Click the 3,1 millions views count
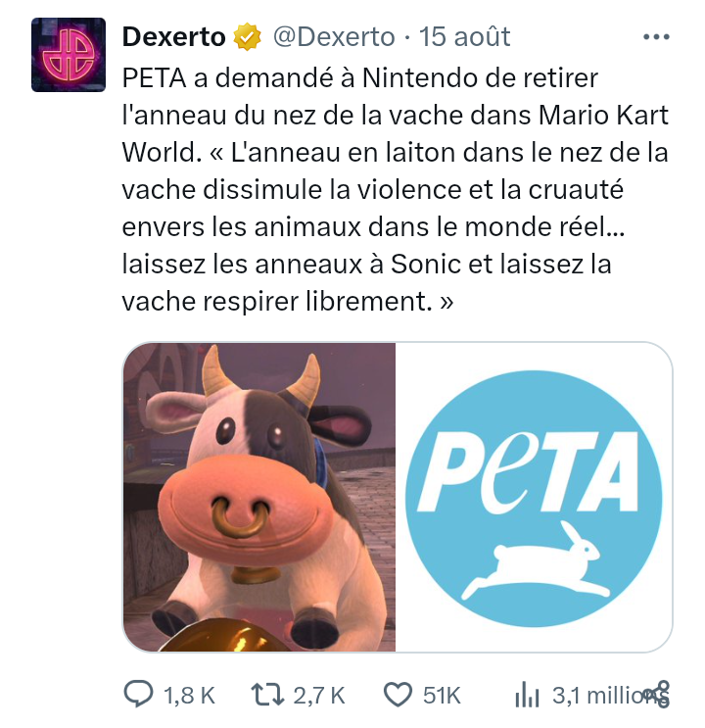 [x=602, y=696]
